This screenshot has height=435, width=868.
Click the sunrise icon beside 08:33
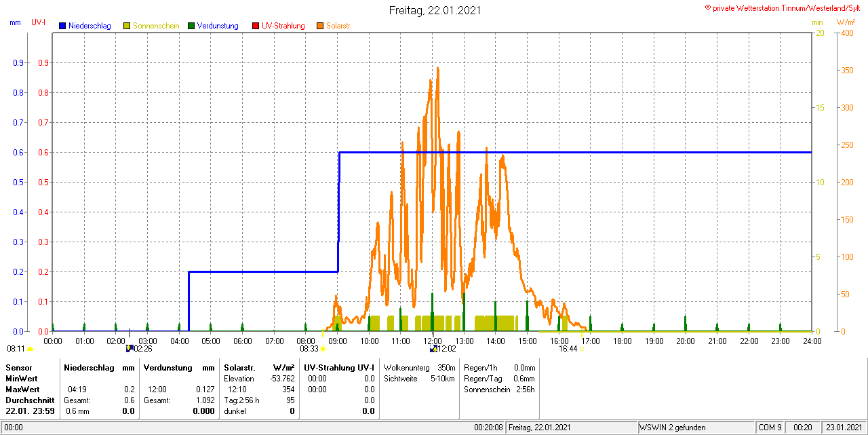(x=323, y=349)
